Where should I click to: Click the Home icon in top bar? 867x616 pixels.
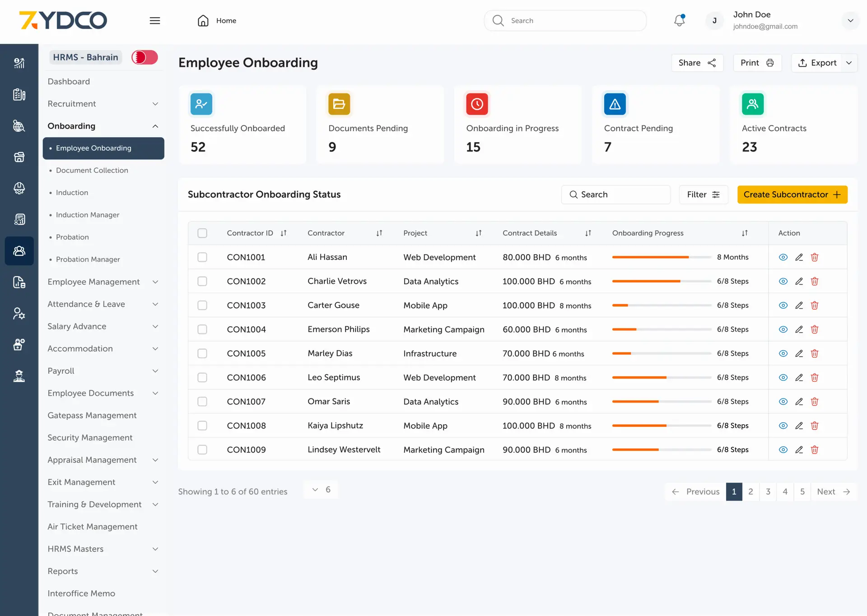click(x=203, y=21)
